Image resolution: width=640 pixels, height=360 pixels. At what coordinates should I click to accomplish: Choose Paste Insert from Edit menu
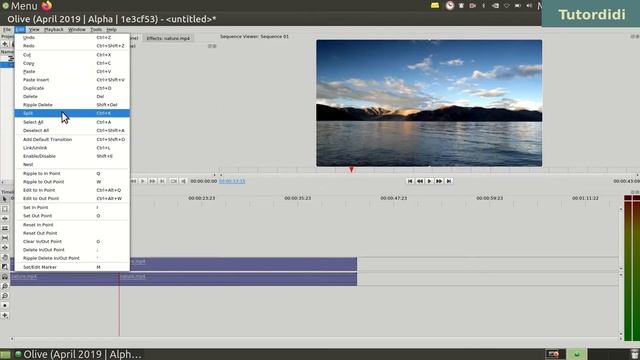tap(72, 80)
